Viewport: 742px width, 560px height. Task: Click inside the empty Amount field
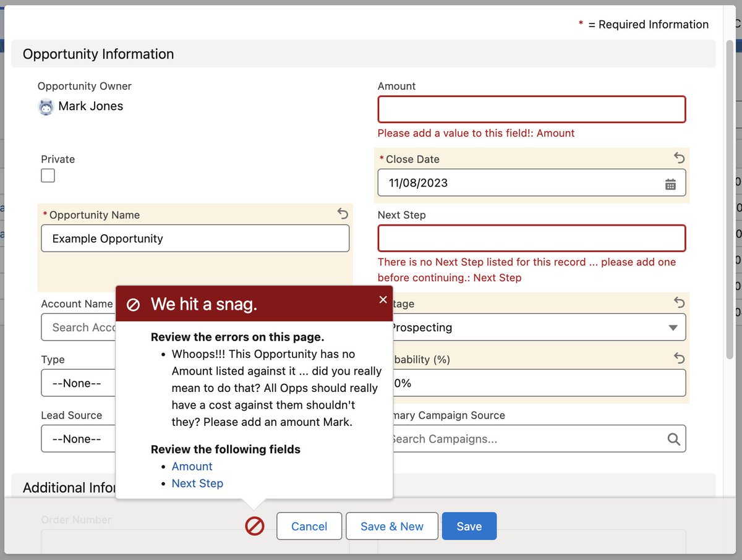[x=531, y=109]
